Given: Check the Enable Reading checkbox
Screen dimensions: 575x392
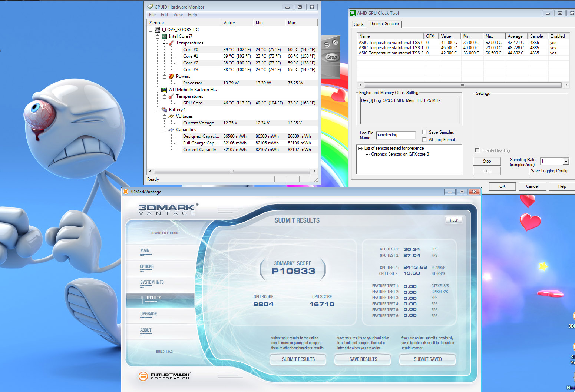Looking at the screenshot, I should pyautogui.click(x=477, y=150).
